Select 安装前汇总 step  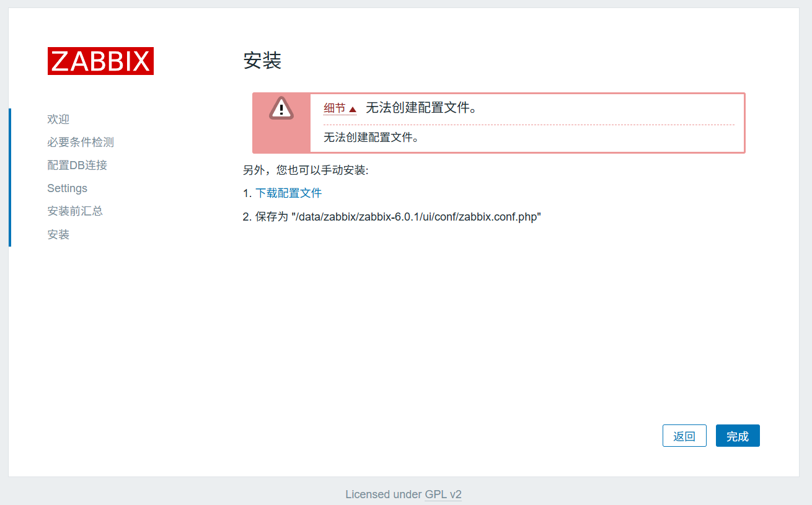[x=75, y=211]
